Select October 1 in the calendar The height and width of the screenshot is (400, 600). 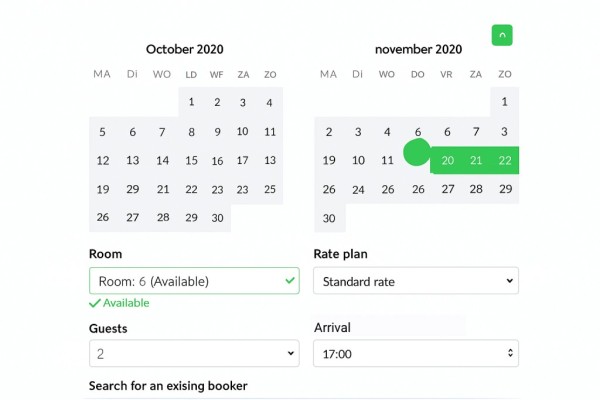point(191,102)
